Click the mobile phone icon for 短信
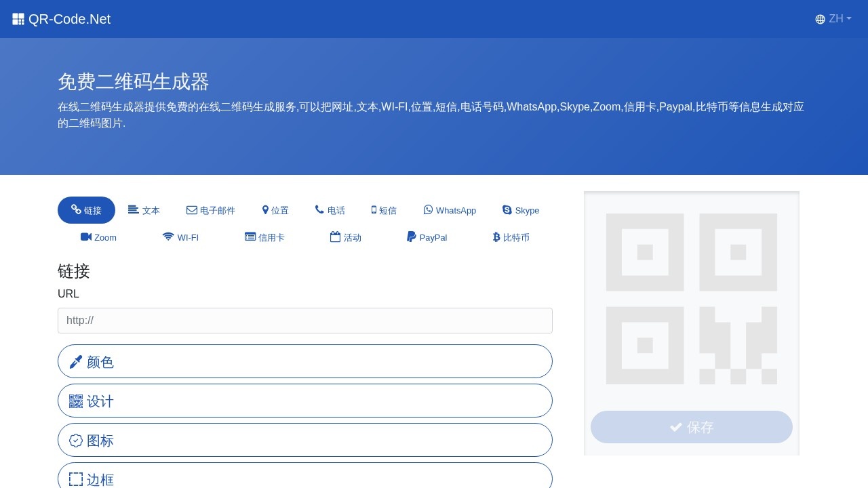 click(374, 210)
